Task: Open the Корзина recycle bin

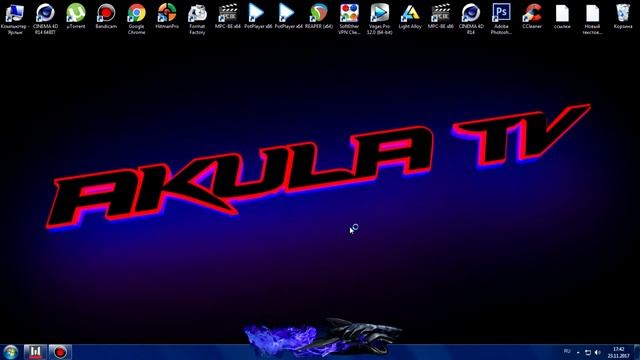Action: [x=623, y=16]
